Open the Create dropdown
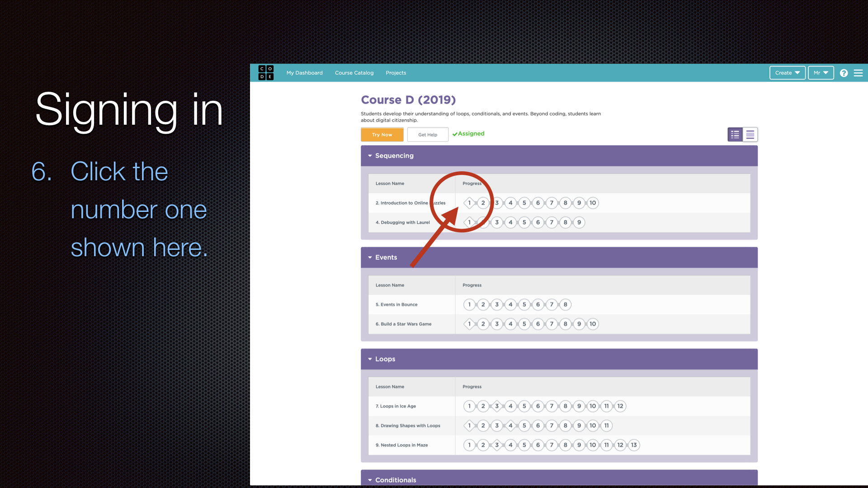The height and width of the screenshot is (488, 868). point(787,73)
